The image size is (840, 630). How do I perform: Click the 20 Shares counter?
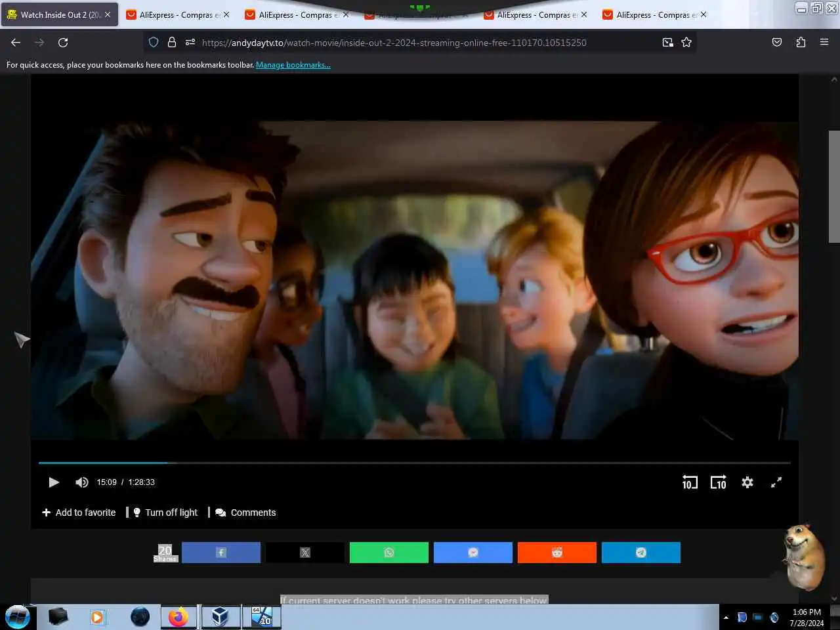165,553
